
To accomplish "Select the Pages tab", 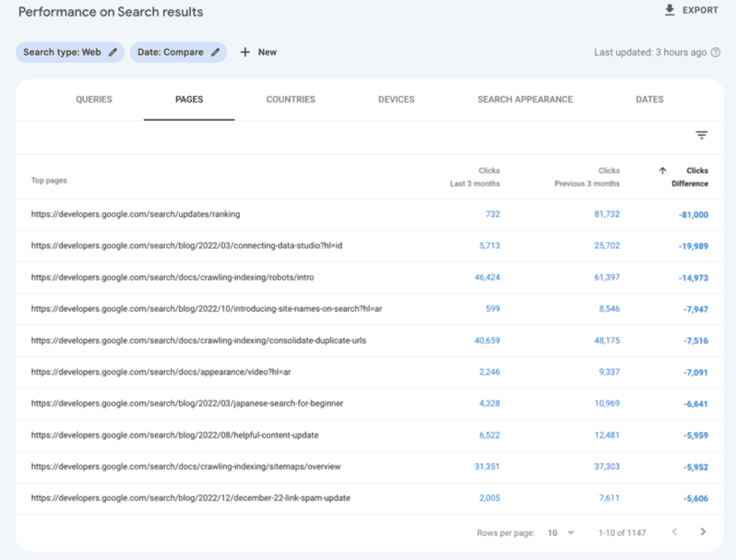I will [x=189, y=99].
